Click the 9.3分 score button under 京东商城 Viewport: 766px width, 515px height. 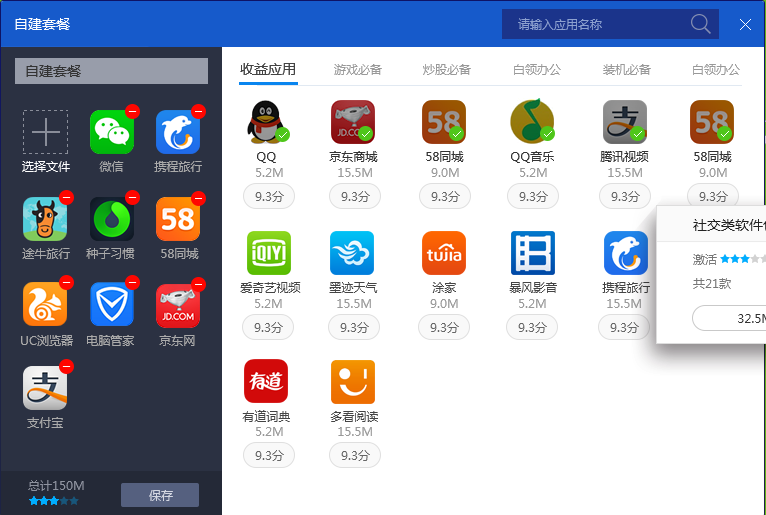(x=355, y=196)
